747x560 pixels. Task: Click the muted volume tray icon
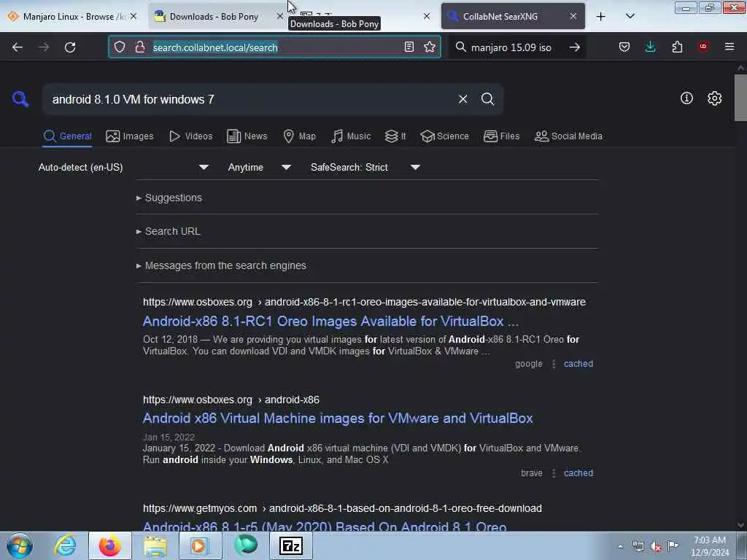[x=656, y=546]
